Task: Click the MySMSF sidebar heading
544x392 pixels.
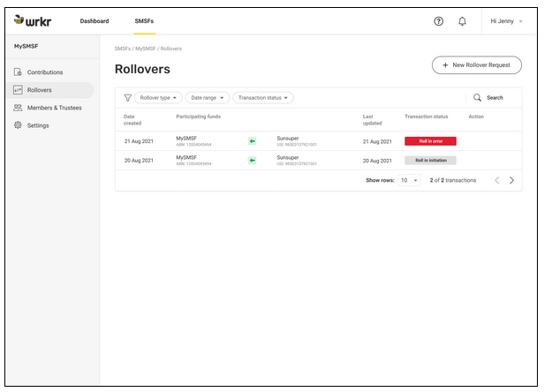Action: (x=26, y=46)
